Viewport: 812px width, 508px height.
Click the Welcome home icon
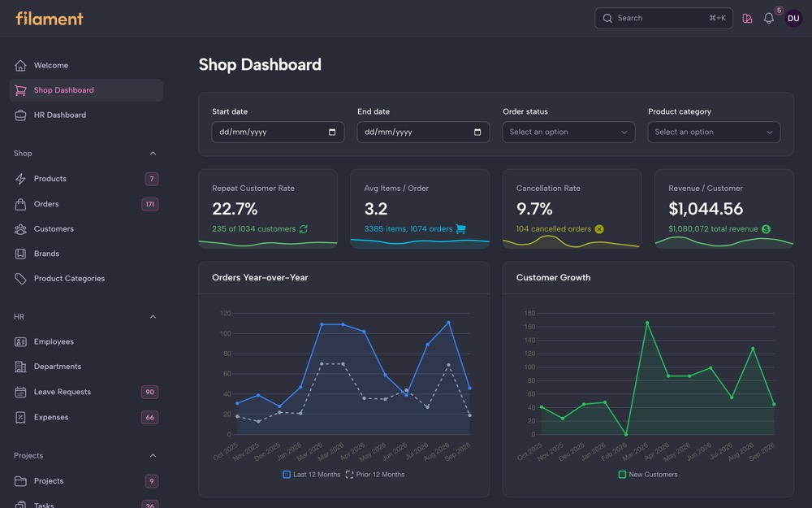click(20, 65)
